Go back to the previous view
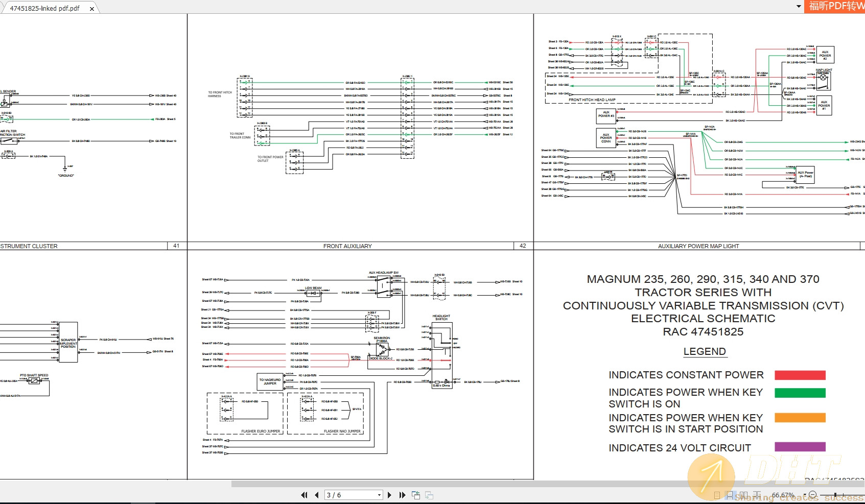The width and height of the screenshot is (865, 504). 415,495
